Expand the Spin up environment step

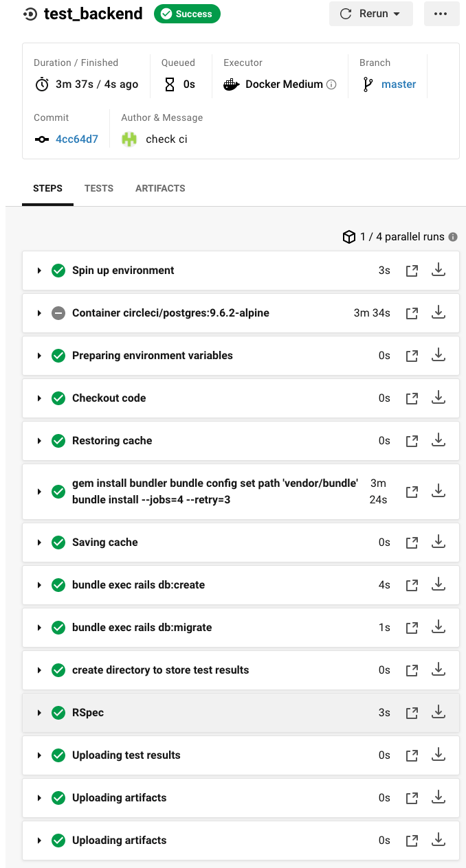(x=40, y=271)
